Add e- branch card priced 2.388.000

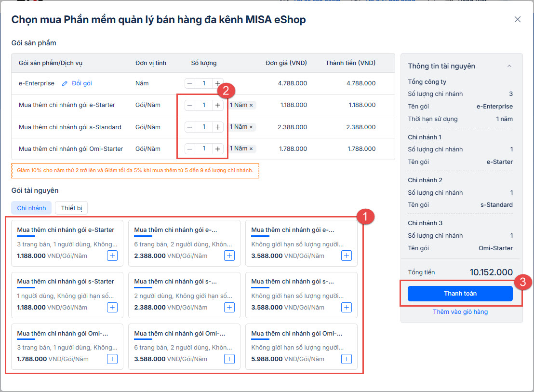pyautogui.click(x=229, y=256)
